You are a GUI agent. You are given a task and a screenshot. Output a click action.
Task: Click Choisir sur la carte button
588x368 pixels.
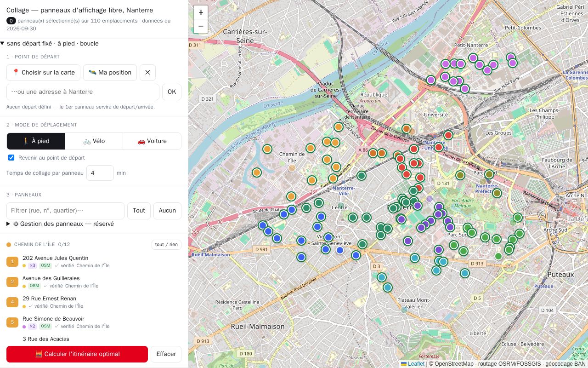[x=43, y=73]
